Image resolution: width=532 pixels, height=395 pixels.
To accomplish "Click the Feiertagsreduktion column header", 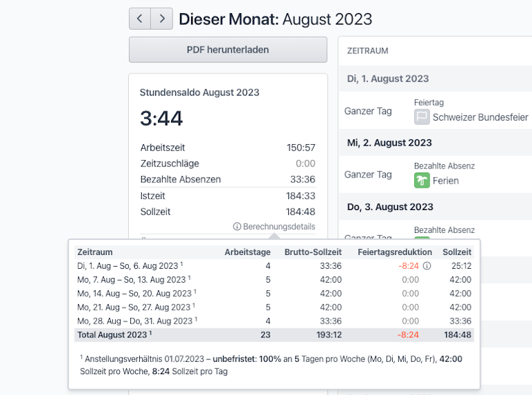I will click(395, 252).
